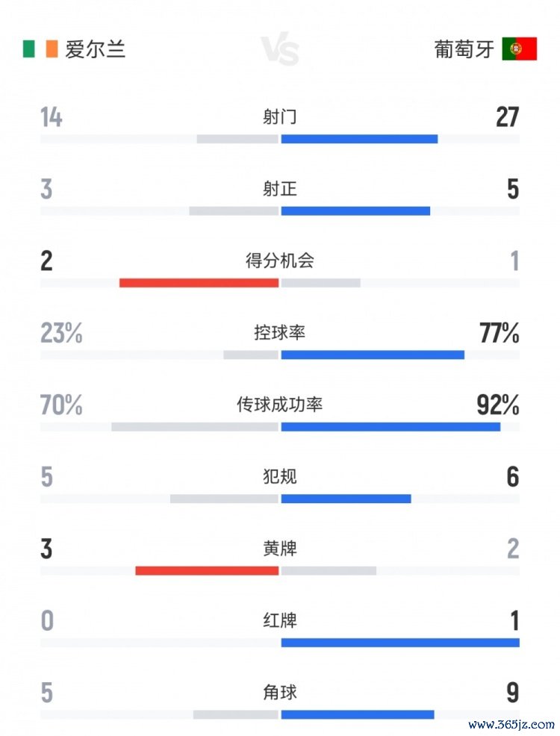The height and width of the screenshot is (736, 560).
Task: Click the VS logo between teams
Action: (280, 51)
